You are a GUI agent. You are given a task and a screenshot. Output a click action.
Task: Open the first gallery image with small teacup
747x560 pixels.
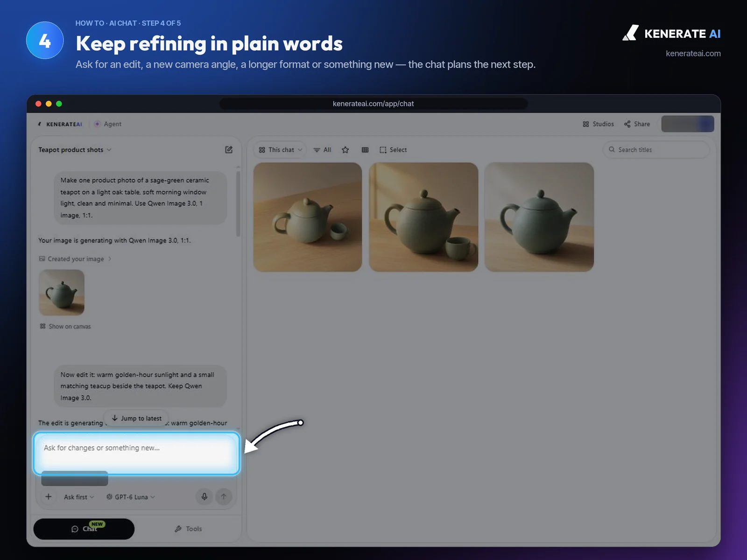[x=308, y=217]
